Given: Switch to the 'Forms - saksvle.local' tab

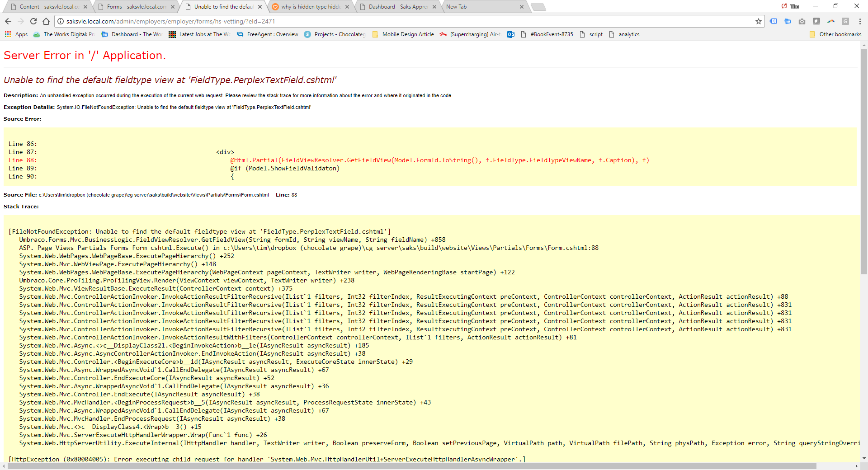Looking at the screenshot, I should (136, 7).
